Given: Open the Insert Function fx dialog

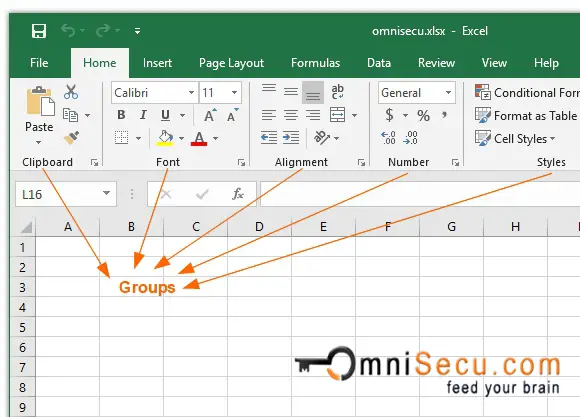Looking at the screenshot, I should (x=237, y=194).
